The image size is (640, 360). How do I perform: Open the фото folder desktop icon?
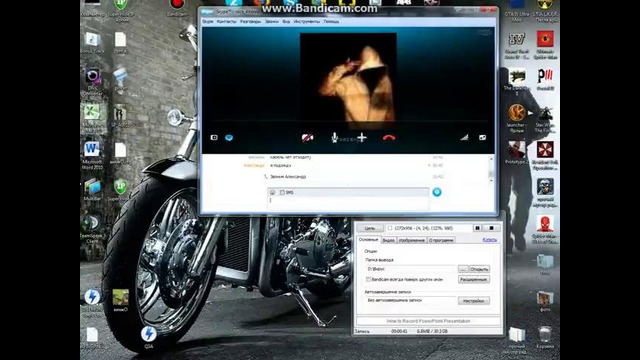click(545, 301)
